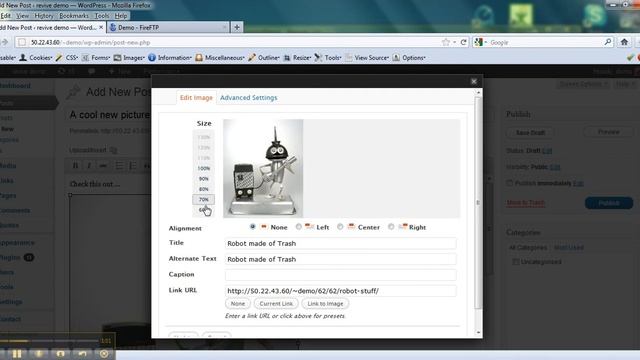Set link URL preset to None
The width and height of the screenshot is (640, 360).
point(238,304)
